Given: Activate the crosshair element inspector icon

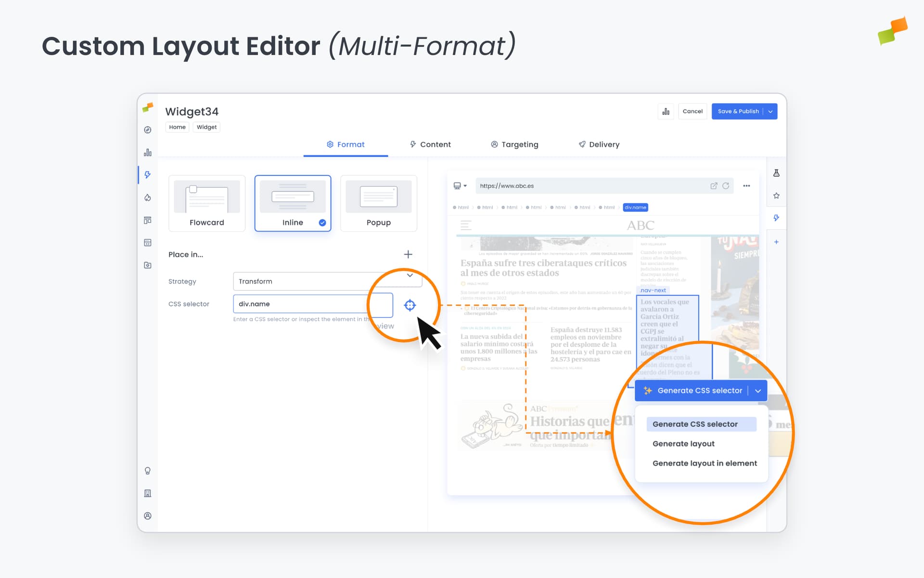Looking at the screenshot, I should 410,305.
